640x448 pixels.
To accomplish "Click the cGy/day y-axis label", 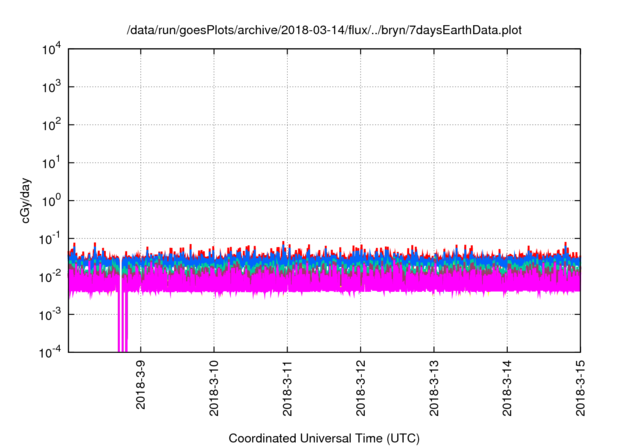I will coord(25,200).
